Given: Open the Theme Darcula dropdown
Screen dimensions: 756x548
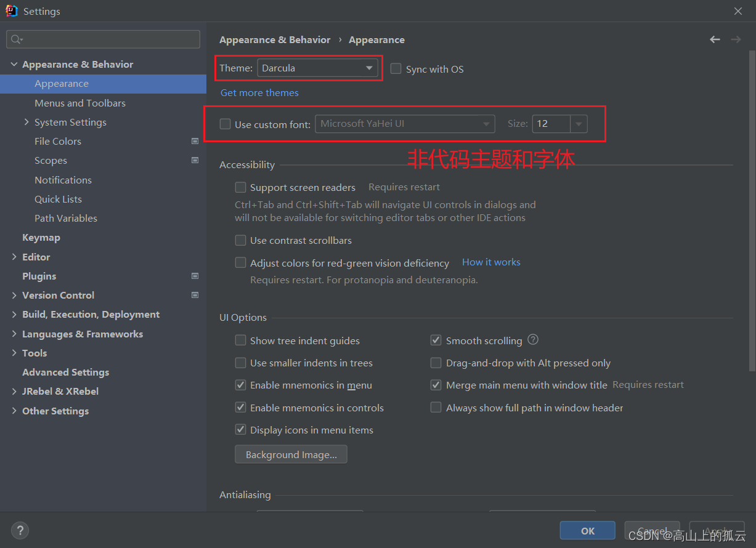Looking at the screenshot, I should 317,68.
